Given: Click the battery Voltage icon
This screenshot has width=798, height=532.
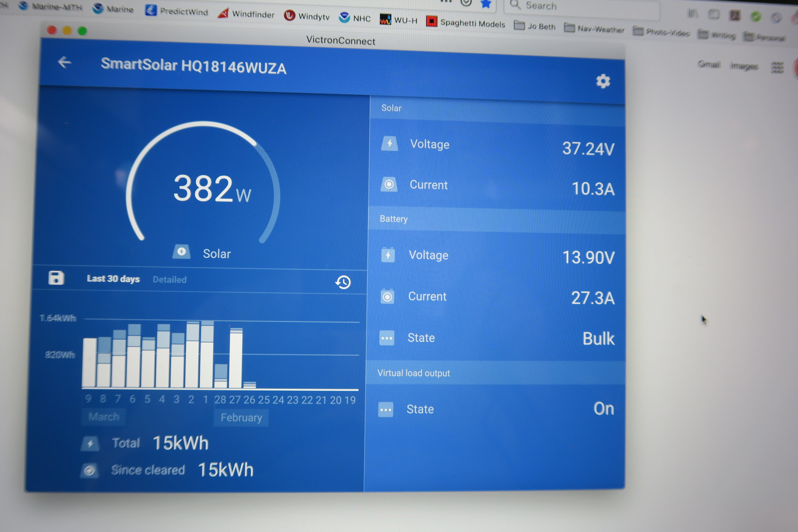Looking at the screenshot, I should click(388, 254).
